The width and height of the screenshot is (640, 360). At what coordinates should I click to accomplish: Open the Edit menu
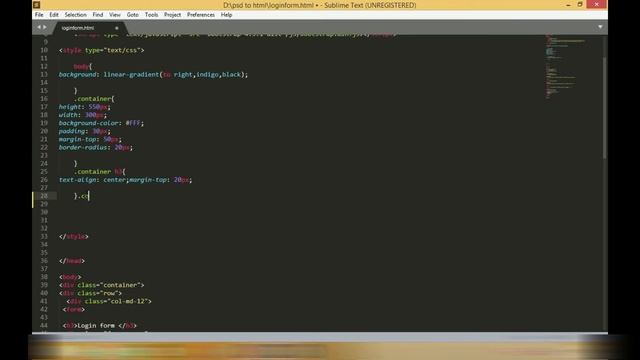tap(54, 15)
